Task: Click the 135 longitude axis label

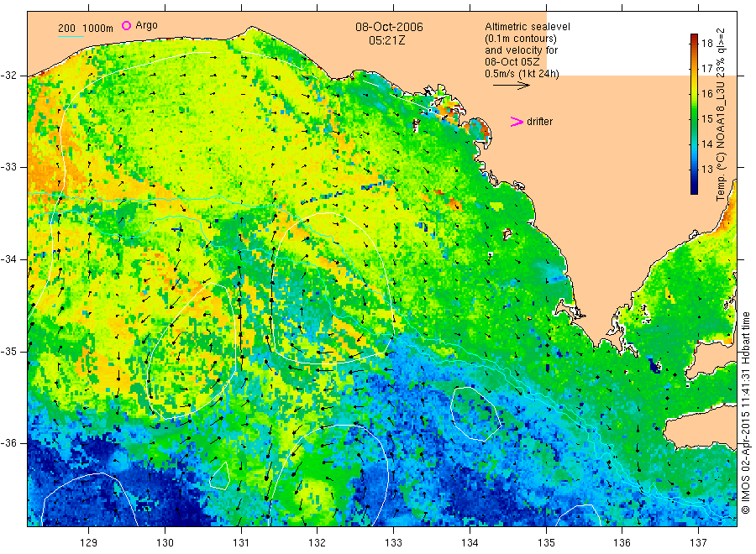Action: click(546, 543)
